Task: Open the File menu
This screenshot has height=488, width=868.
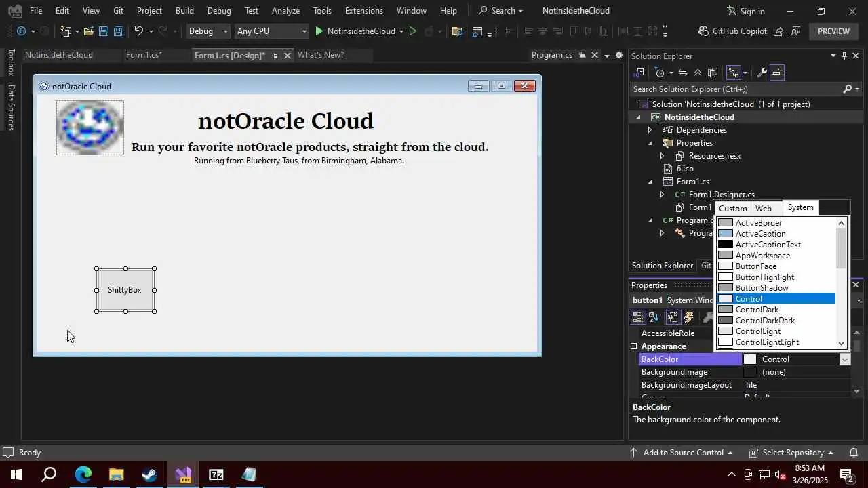Action: (36, 11)
